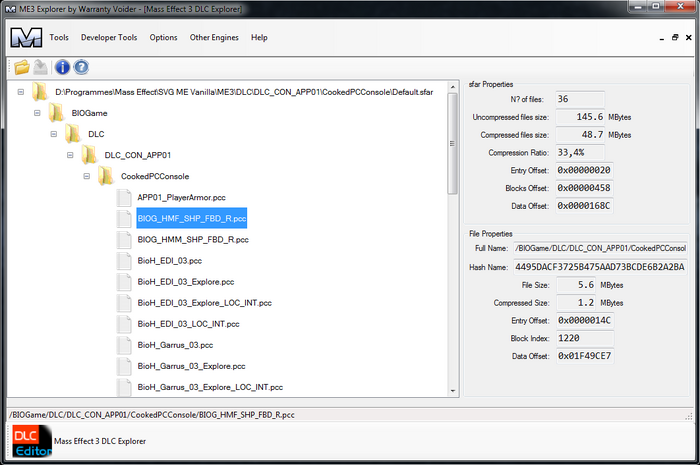Open the Options menu
700x465 pixels.
pyautogui.click(x=163, y=37)
